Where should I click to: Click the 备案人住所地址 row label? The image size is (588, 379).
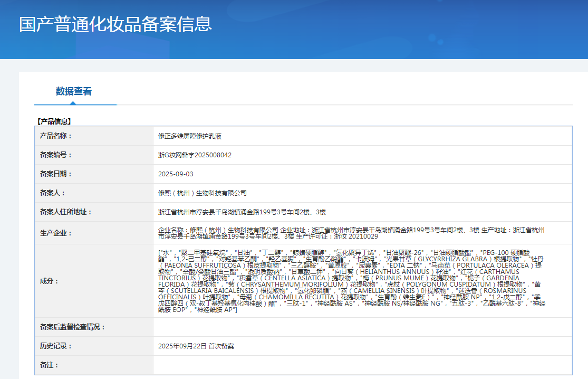coord(66,212)
